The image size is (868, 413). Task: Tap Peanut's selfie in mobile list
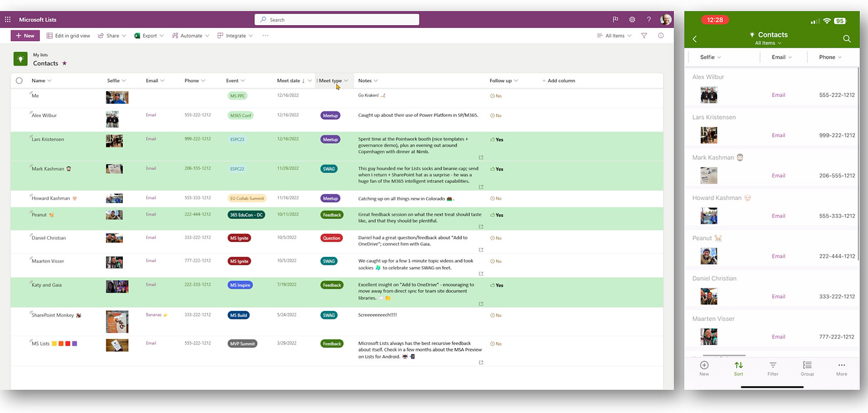pyautogui.click(x=709, y=256)
